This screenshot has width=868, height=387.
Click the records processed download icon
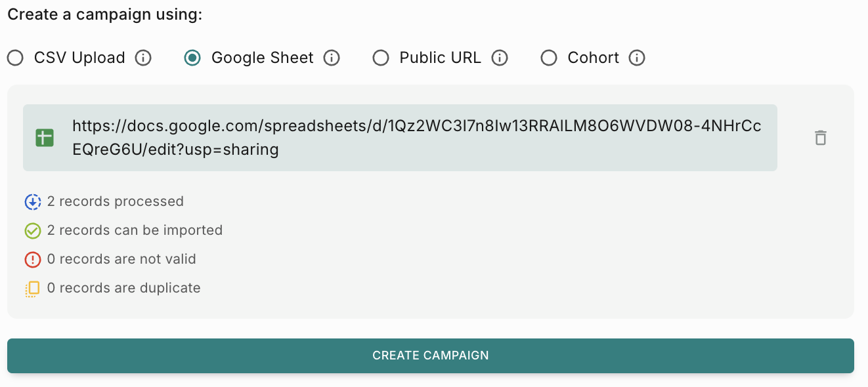click(33, 202)
